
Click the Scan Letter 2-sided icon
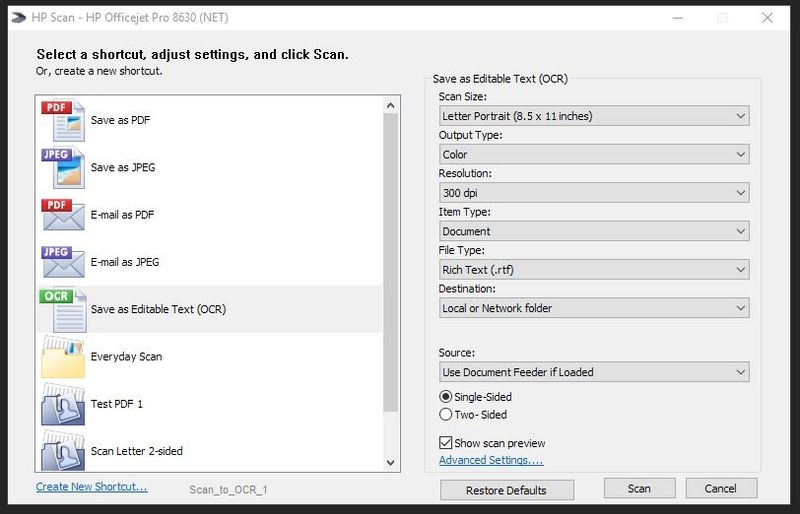pos(62,450)
